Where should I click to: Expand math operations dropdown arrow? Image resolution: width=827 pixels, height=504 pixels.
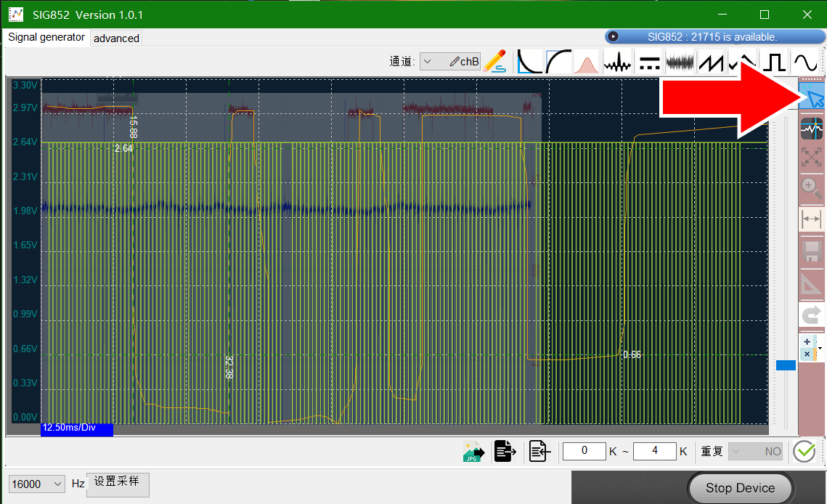tap(820, 348)
